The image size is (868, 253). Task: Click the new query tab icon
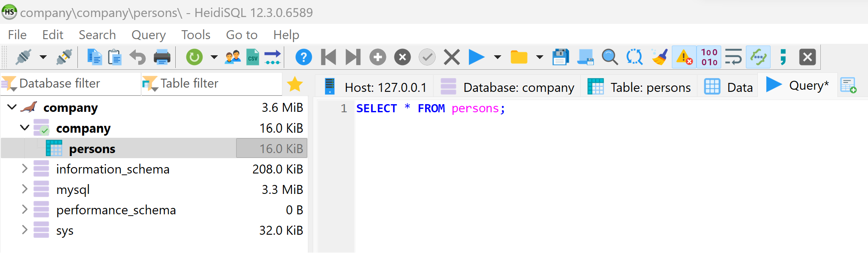848,85
